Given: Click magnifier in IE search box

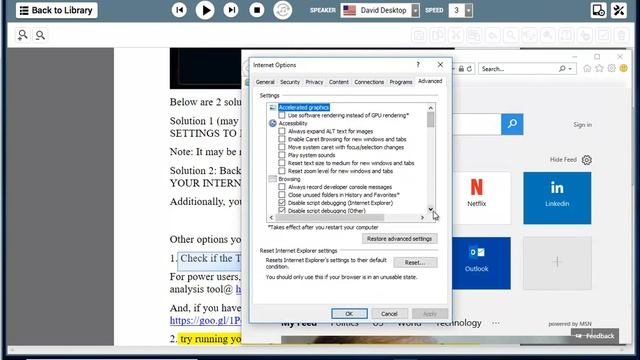Looking at the screenshot, I should coord(562,69).
